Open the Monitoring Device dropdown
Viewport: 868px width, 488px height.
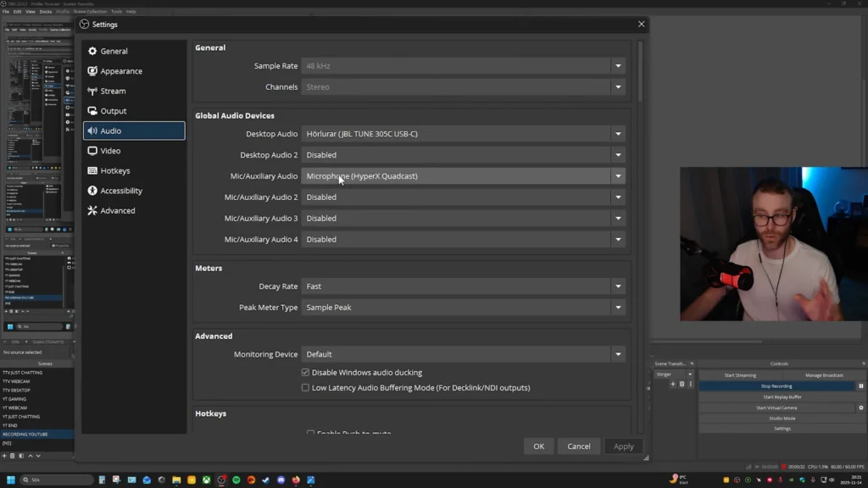[463, 354]
